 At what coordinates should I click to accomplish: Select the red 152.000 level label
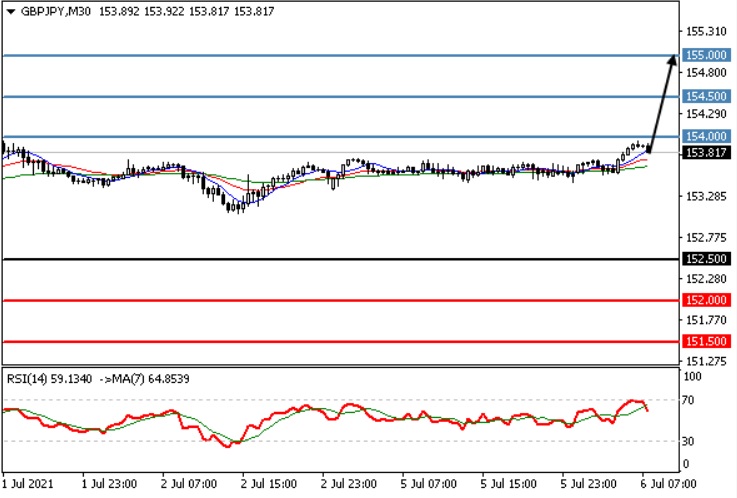tap(706, 300)
